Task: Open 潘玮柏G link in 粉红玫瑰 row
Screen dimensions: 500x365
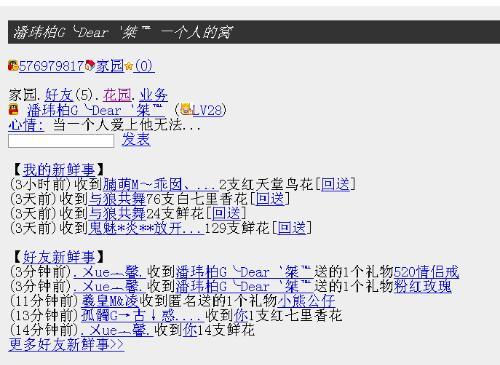Action: click(x=244, y=287)
